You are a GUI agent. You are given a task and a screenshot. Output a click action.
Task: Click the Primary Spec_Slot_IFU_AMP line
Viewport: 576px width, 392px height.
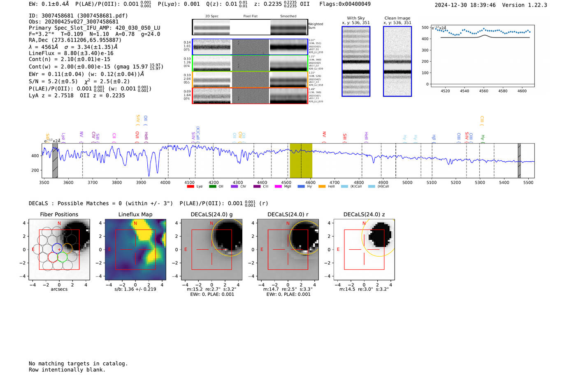(x=95, y=28)
